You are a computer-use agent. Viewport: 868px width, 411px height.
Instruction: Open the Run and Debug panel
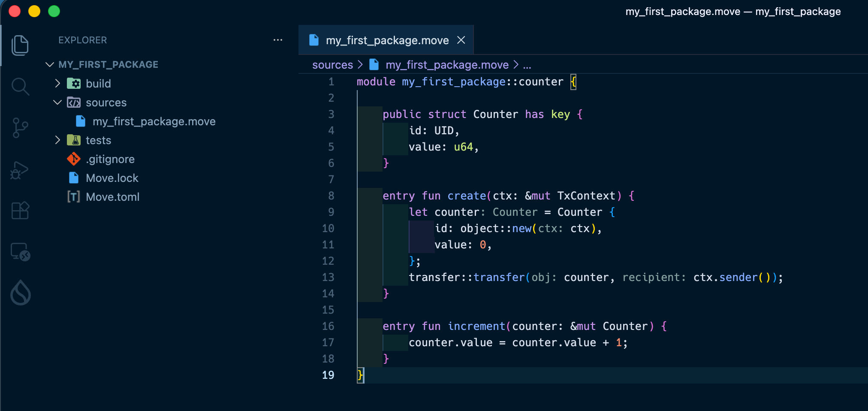tap(20, 170)
